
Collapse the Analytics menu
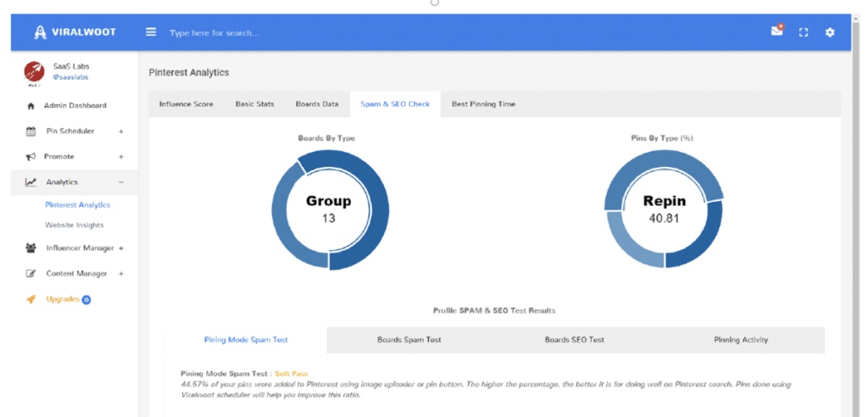[120, 182]
